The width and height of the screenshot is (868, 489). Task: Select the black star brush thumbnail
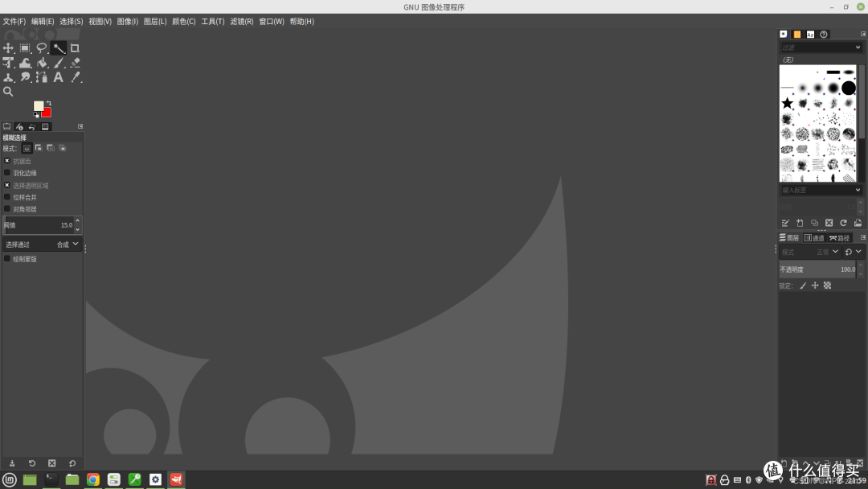787,103
